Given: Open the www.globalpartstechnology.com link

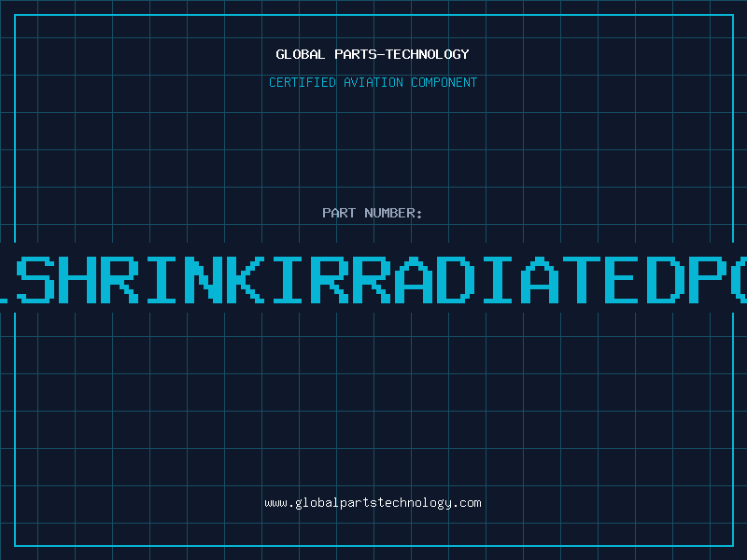Looking at the screenshot, I should [x=373, y=503].
